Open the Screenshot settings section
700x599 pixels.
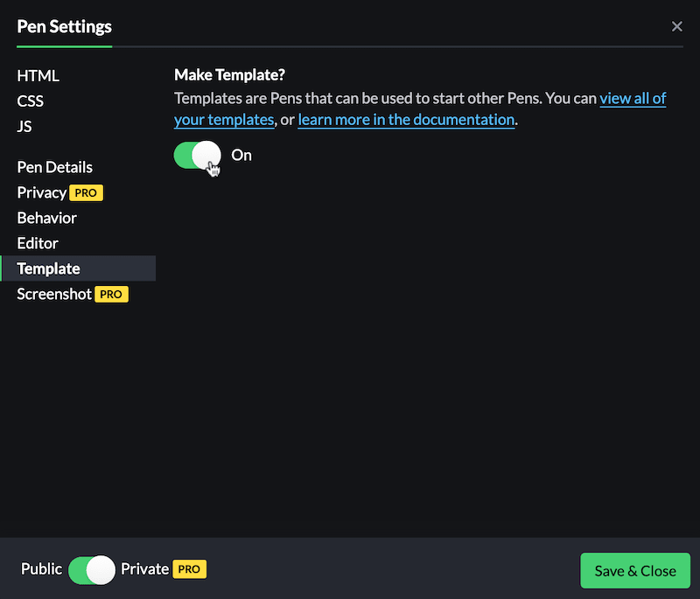pos(54,295)
